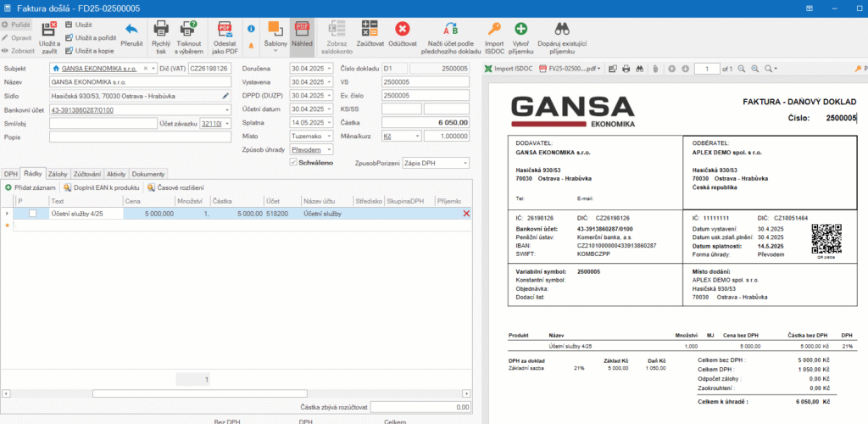868x424 pixels.
Task: Click the page number field in preview
Action: coord(706,69)
